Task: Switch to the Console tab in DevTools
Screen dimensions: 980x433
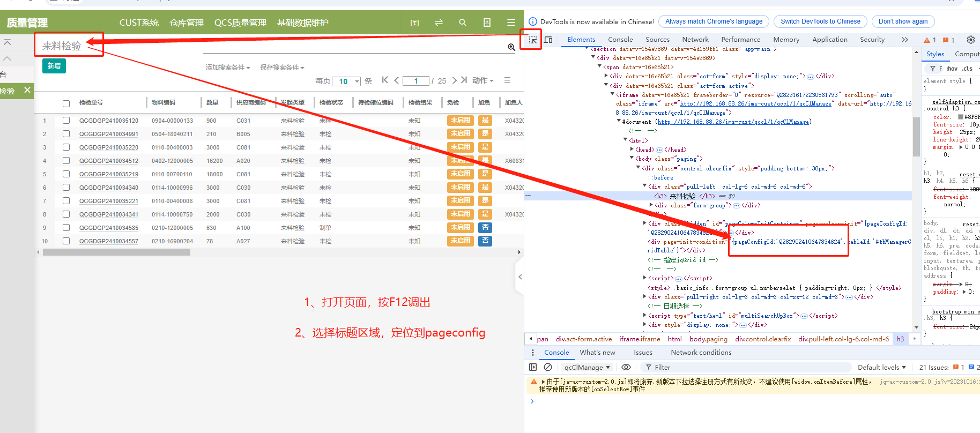Action: (620, 40)
